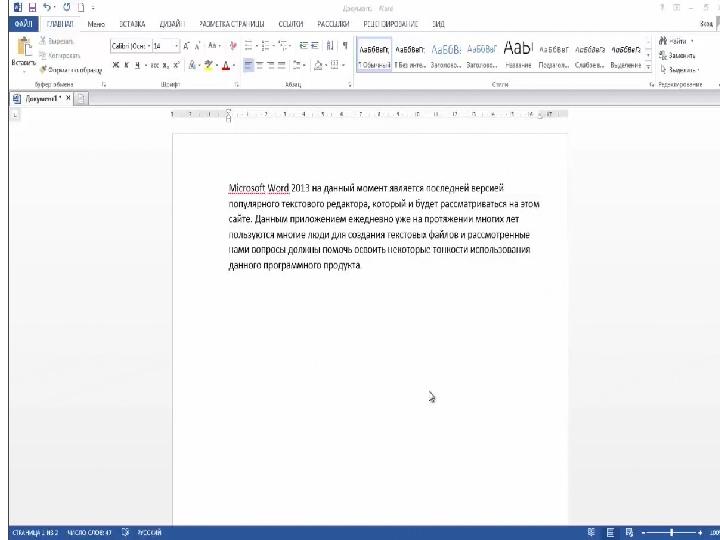Switch to the ДИЗАЙН tab
Image resolution: width=720 pixels, height=540 pixels.
tap(172, 24)
